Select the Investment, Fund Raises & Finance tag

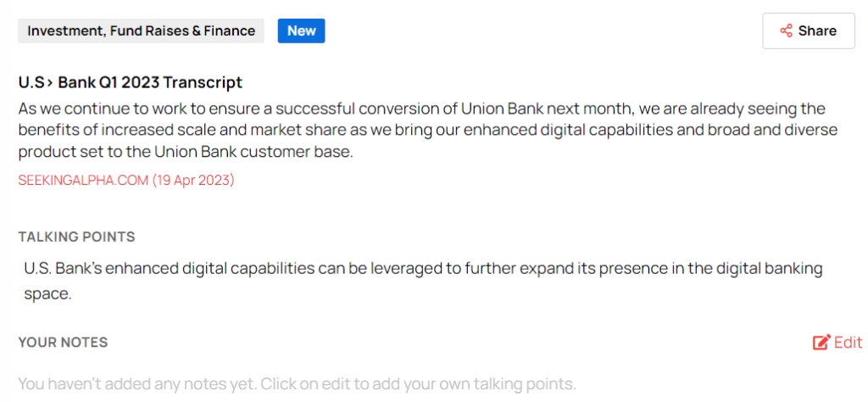pos(141,31)
